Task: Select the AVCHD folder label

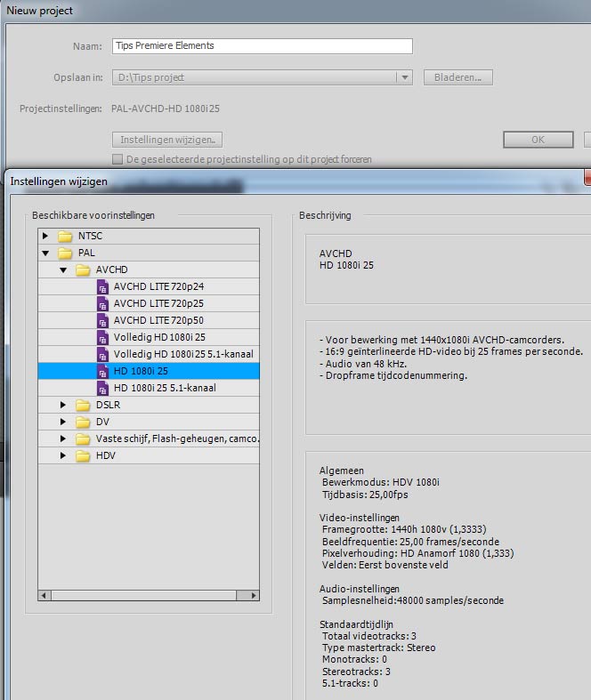Action: (x=111, y=270)
